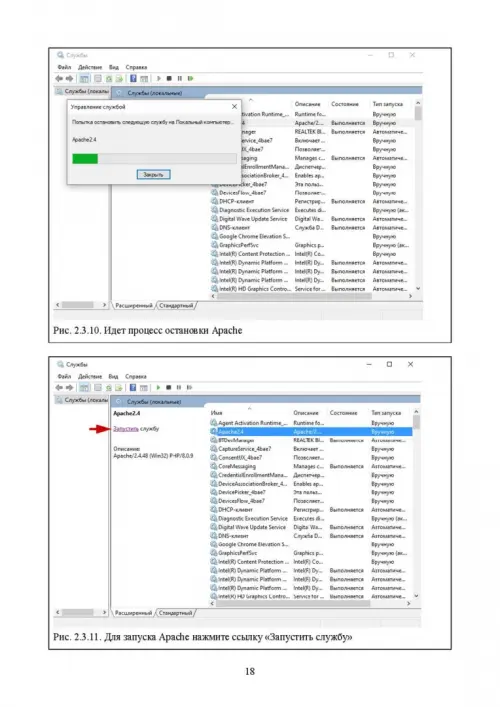
Task: Click the Forward arrow in the Fig. 2.3.11 toolbar
Action: [69, 387]
